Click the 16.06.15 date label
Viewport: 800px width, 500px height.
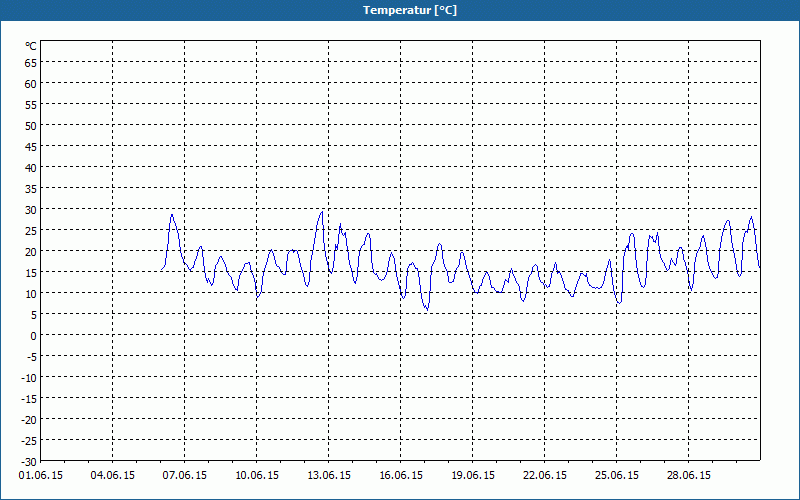tap(401, 476)
